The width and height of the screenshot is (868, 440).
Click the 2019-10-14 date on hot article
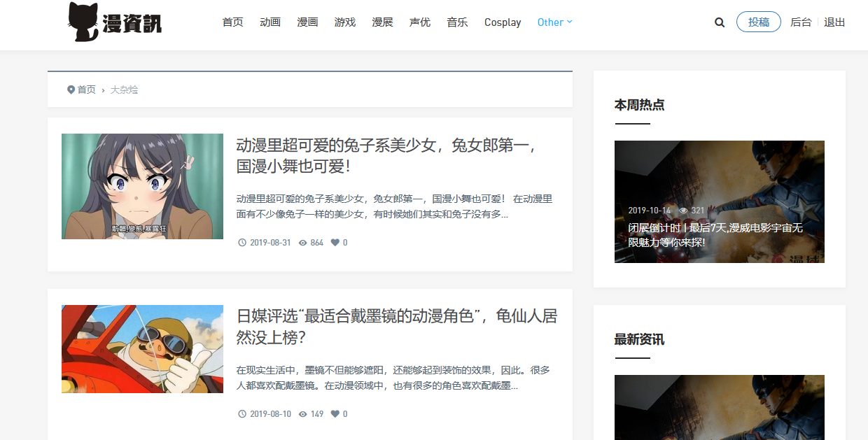[x=649, y=211]
